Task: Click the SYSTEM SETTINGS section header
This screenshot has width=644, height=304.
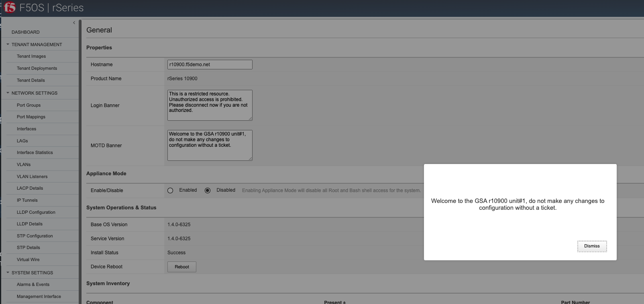Action: point(32,273)
